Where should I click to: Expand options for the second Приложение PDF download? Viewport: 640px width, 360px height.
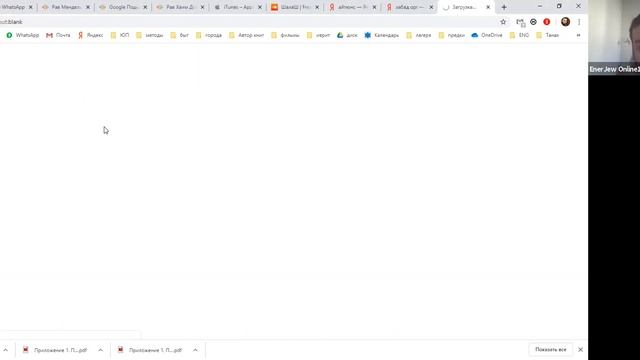coord(195,350)
